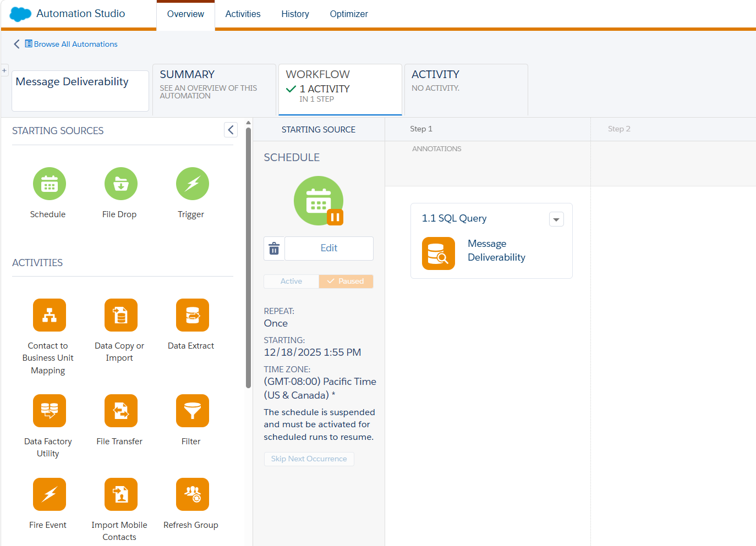Viewport: 756px width, 546px height.
Task: Switch to the History tab
Action: point(295,14)
